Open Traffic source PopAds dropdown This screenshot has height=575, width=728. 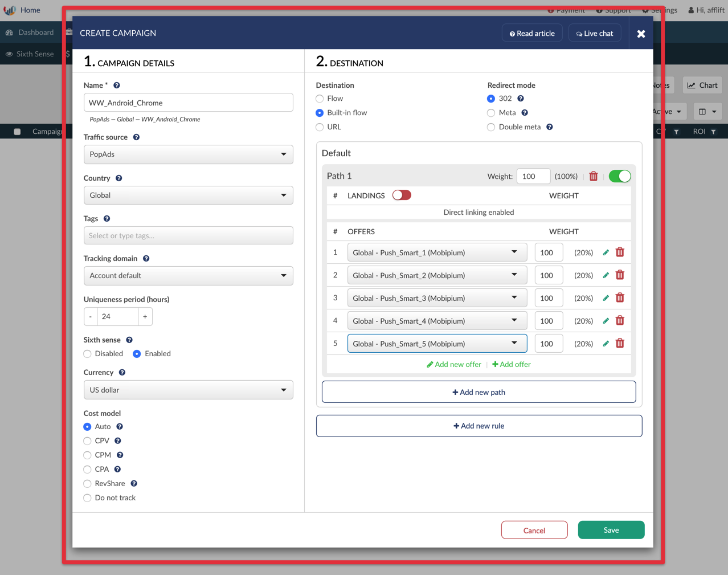point(189,154)
